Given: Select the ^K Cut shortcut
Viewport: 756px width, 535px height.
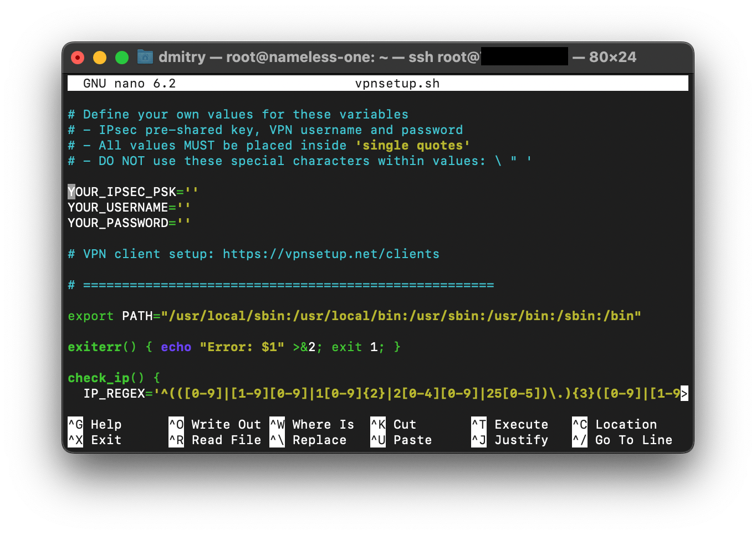Looking at the screenshot, I should tap(393, 424).
